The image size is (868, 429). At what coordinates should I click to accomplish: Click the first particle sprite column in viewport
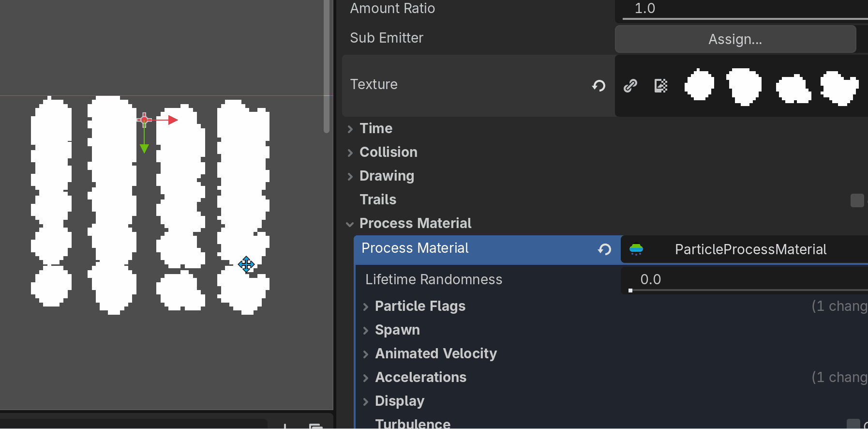click(51, 201)
